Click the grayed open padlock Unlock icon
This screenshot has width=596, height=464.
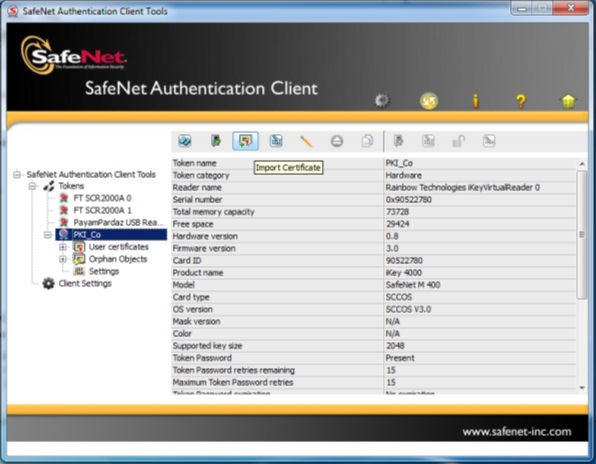coord(458,141)
